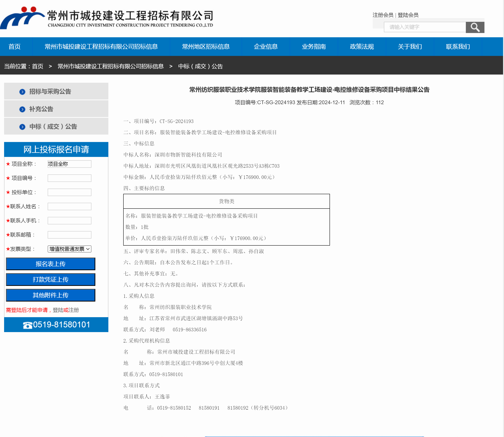Image resolution: width=504 pixels, height=437 pixels.
Task: Open the 企业信息 menu item
Action: [265, 47]
